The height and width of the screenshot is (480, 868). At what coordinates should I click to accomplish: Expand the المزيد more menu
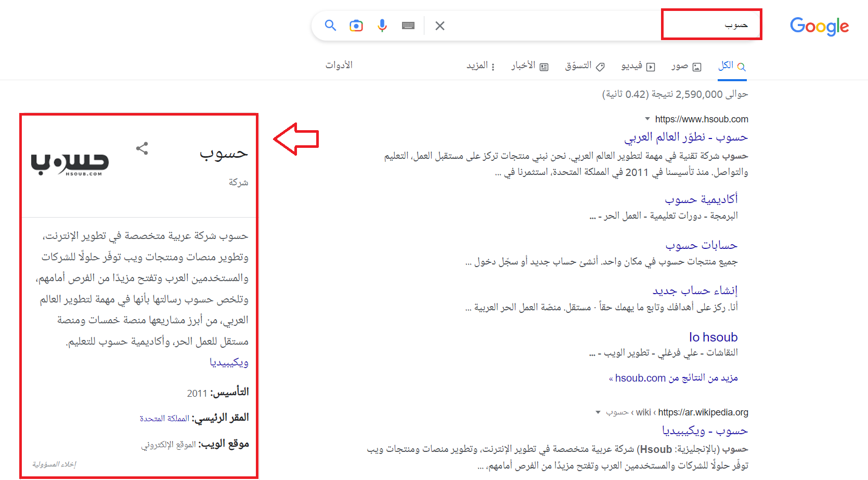pos(481,66)
